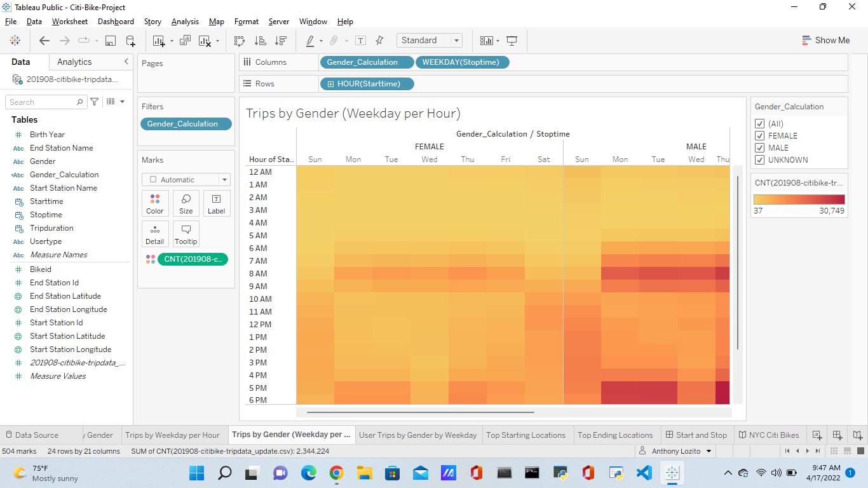This screenshot has height=488, width=868.
Task: Click the Tableau start page logo icon
Action: click(15, 41)
